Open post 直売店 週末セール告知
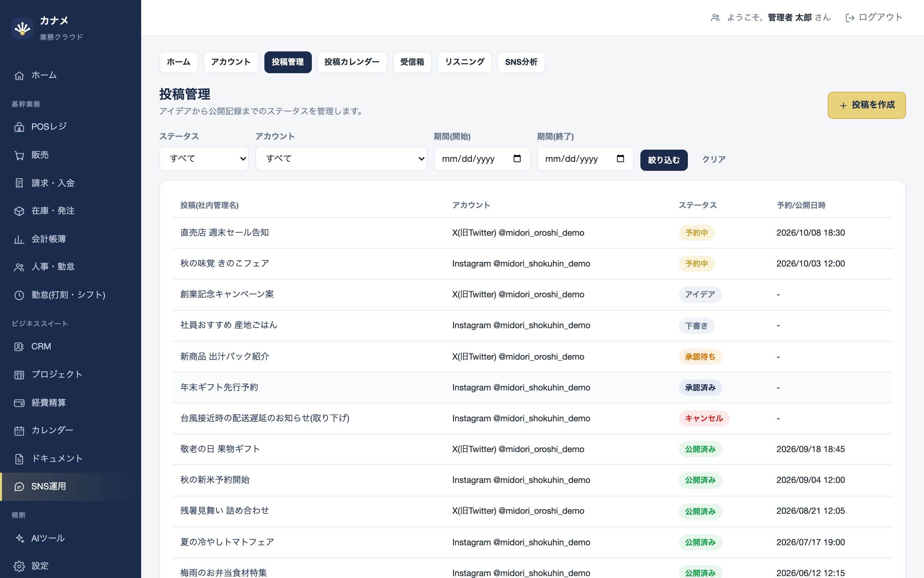 225,233
